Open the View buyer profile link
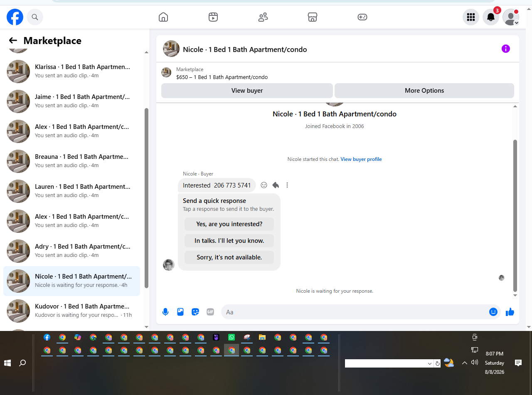Viewport: 532px width, 395px height. point(361,159)
